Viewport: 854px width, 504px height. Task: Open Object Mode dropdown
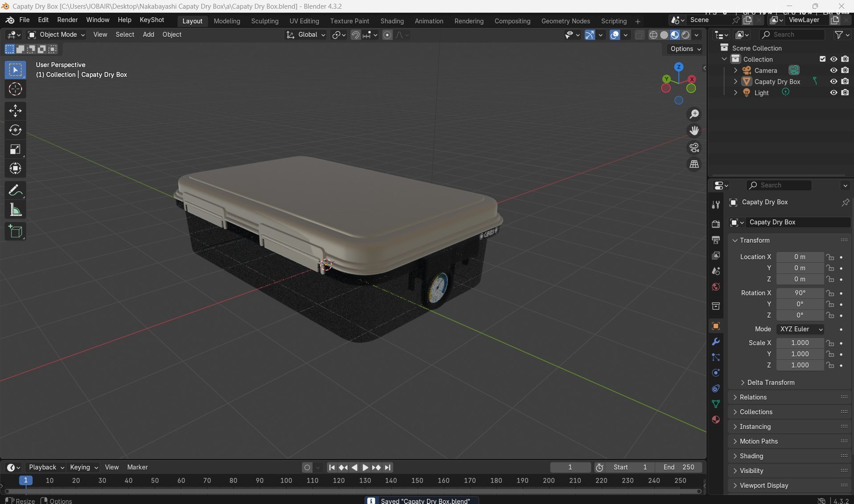tap(56, 35)
